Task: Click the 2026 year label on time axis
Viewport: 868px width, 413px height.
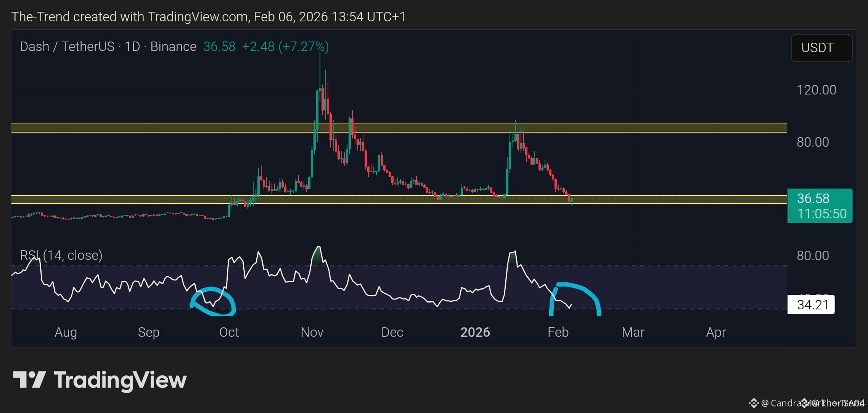Action: click(x=475, y=332)
